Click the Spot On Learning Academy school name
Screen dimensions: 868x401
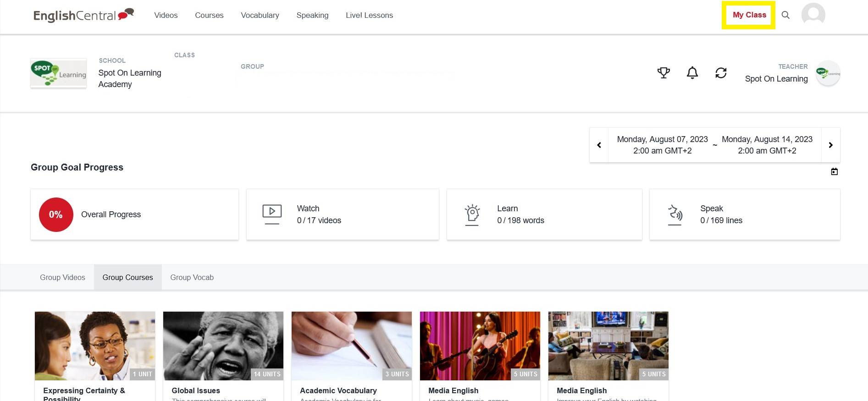[x=130, y=78]
